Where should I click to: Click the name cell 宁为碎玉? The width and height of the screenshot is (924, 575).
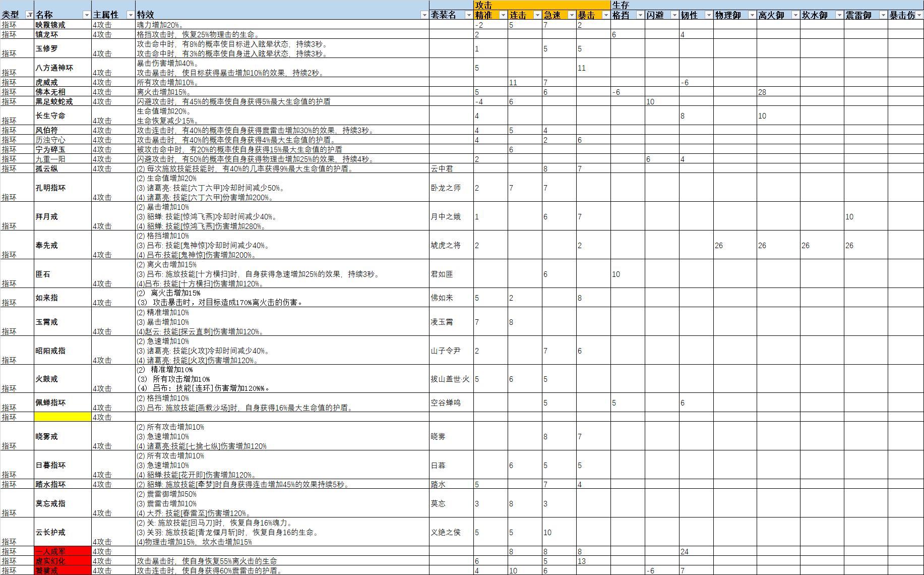(x=63, y=149)
